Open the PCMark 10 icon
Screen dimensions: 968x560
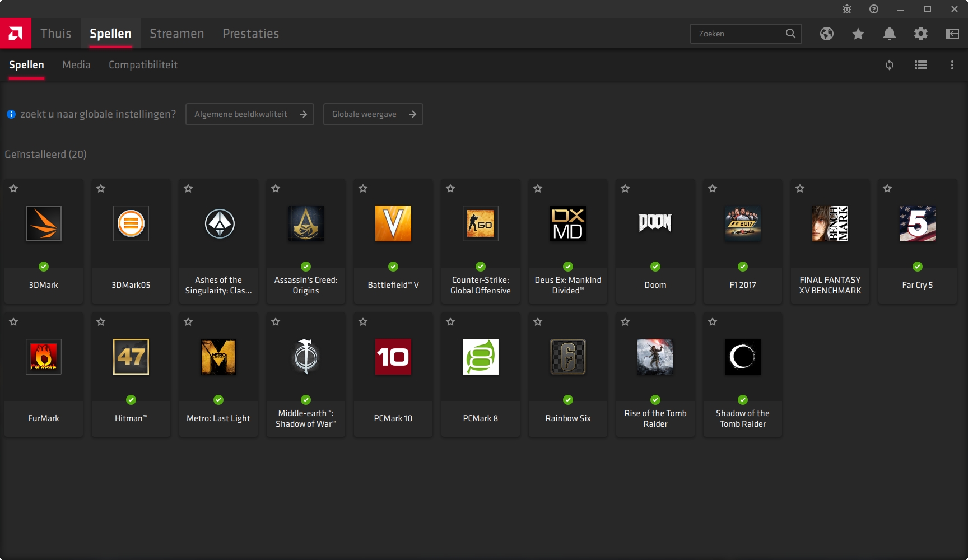393,357
